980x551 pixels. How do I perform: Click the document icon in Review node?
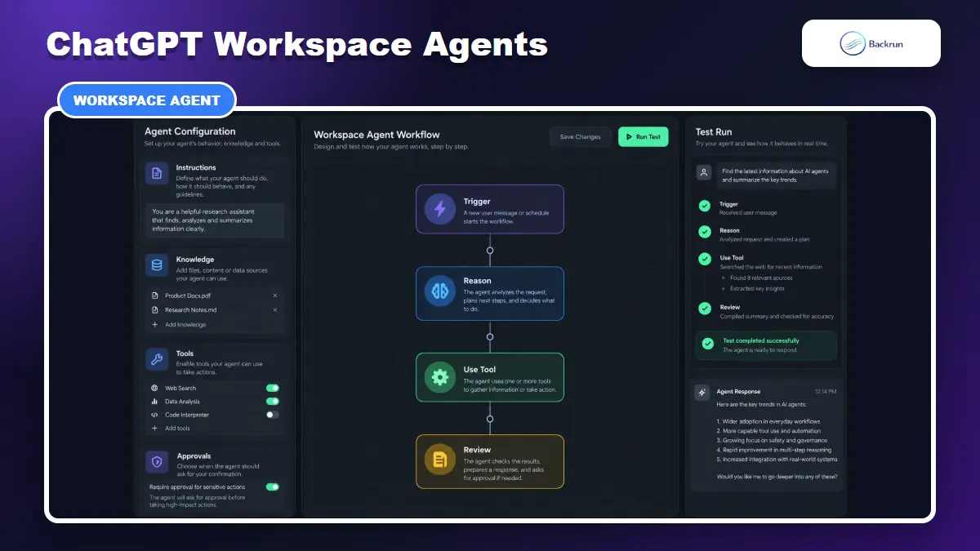(440, 460)
